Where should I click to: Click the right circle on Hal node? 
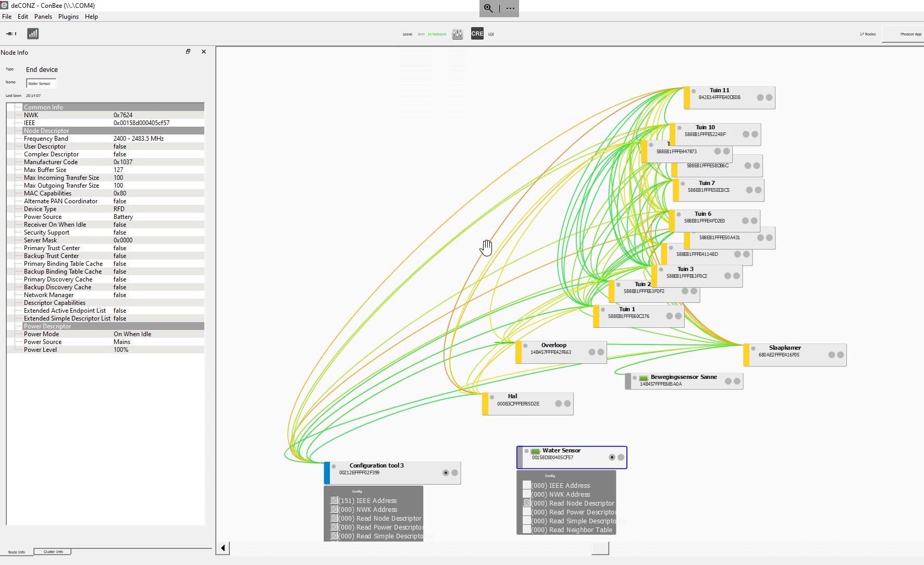pos(568,403)
